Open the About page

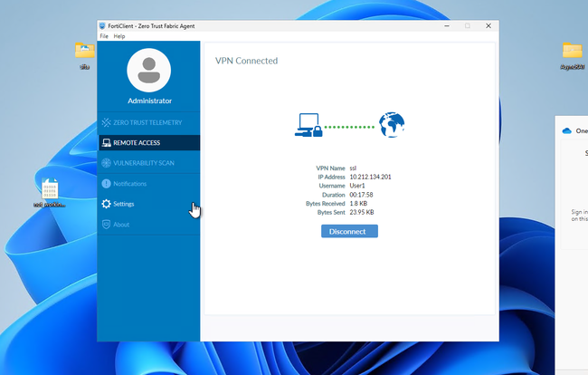coord(148,225)
